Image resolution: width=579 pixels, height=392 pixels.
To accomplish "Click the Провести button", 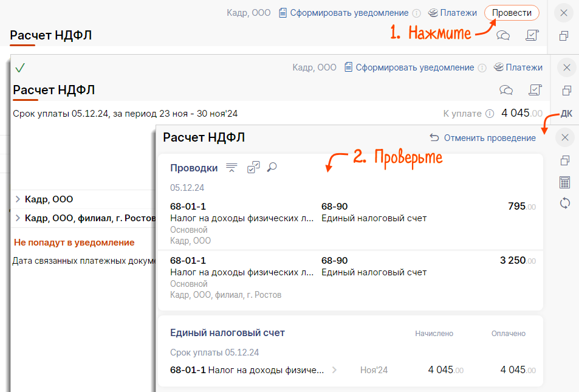I will (x=512, y=13).
